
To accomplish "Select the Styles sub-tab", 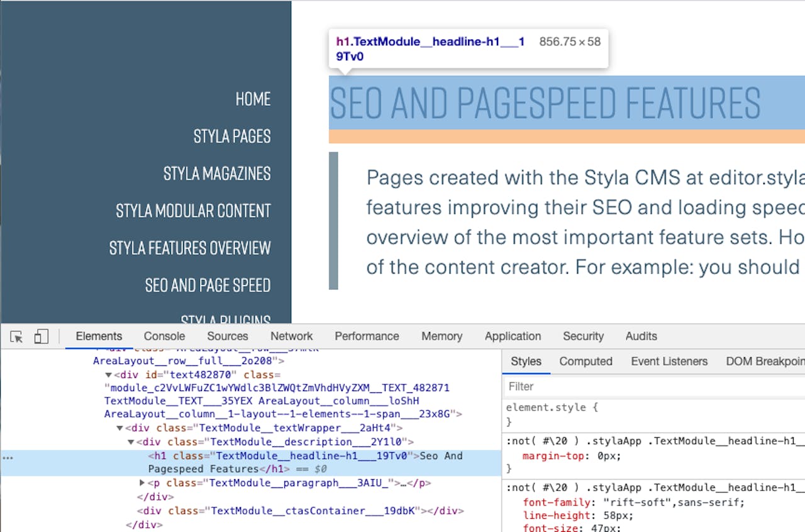I will pyautogui.click(x=526, y=362).
